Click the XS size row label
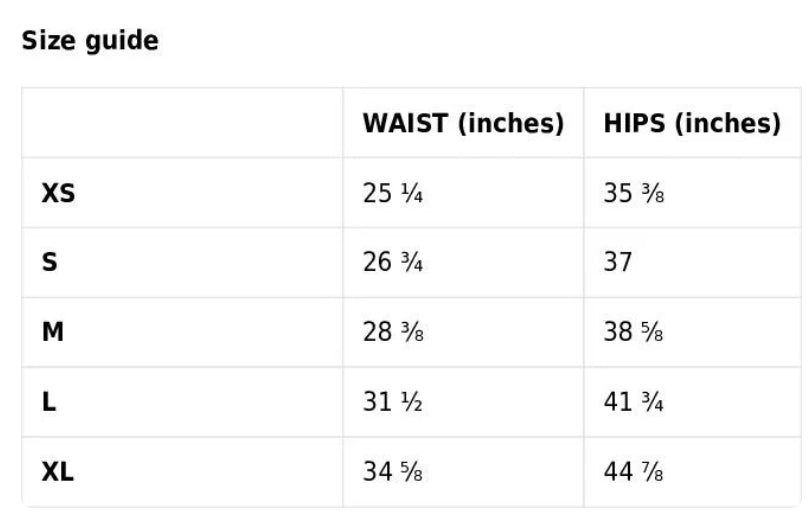This screenshot has width=808, height=520. [58, 193]
